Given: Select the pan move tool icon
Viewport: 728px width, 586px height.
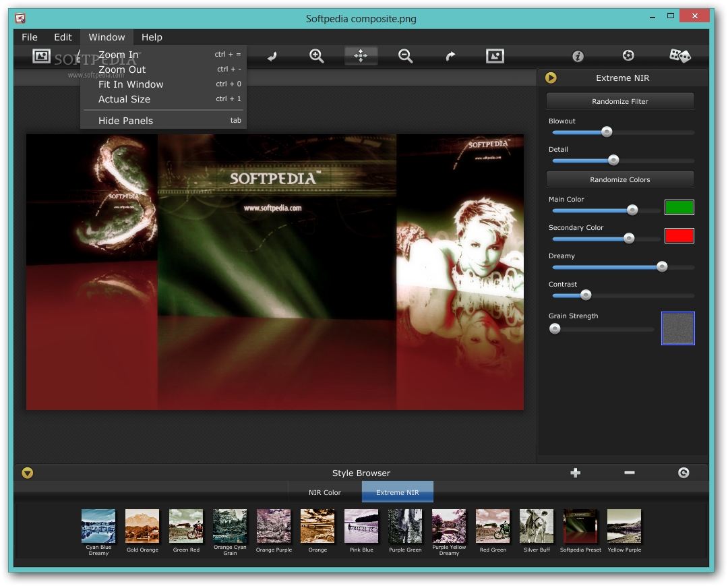Looking at the screenshot, I should point(361,56).
